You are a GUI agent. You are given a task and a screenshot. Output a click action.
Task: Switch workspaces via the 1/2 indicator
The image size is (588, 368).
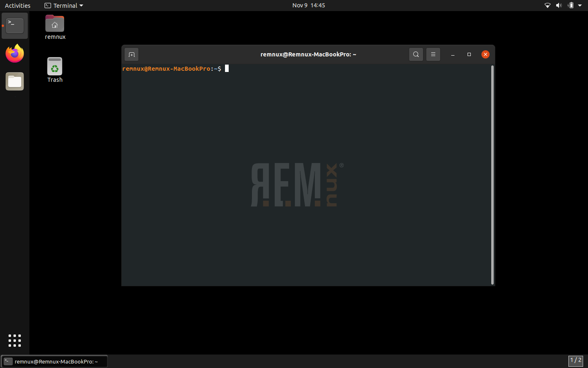pos(576,361)
